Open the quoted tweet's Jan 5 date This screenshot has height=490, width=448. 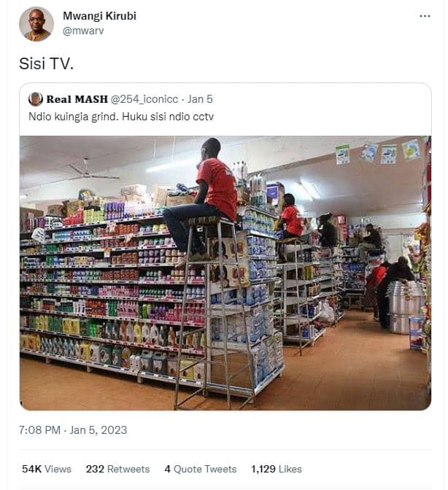click(200, 99)
